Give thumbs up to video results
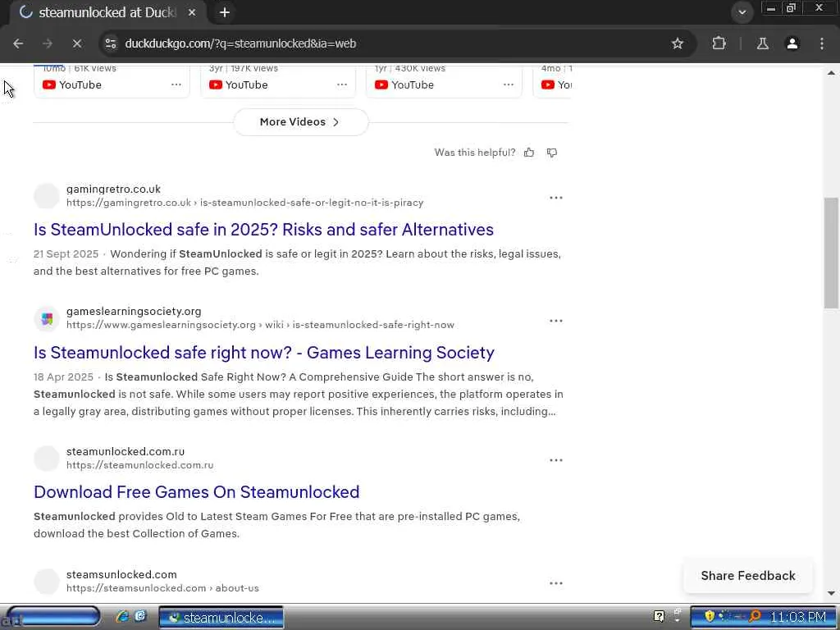This screenshot has width=840, height=630. [529, 153]
